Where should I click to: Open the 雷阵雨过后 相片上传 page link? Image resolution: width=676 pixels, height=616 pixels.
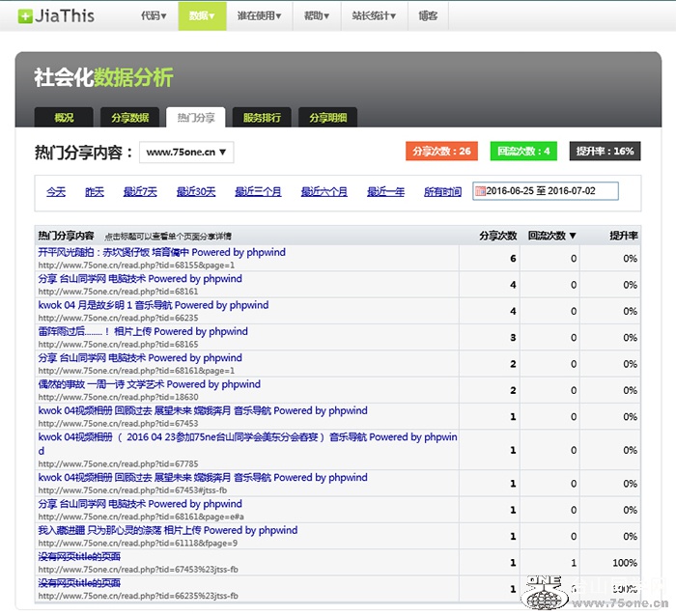pos(143,331)
